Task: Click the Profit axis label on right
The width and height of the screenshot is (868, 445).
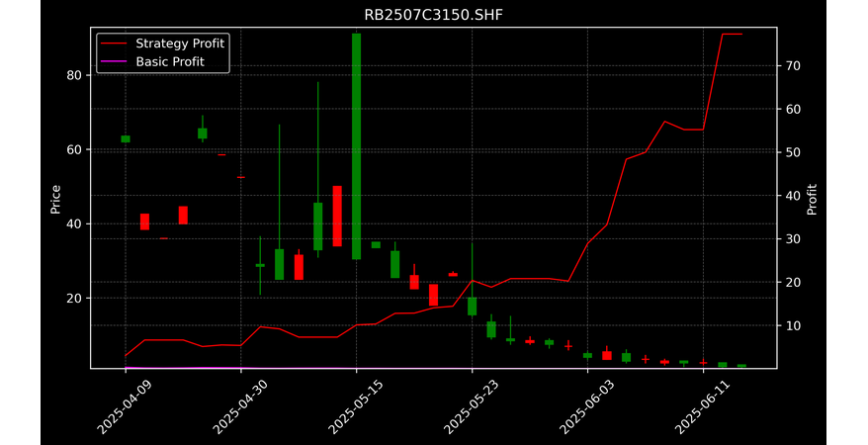Action: point(812,199)
